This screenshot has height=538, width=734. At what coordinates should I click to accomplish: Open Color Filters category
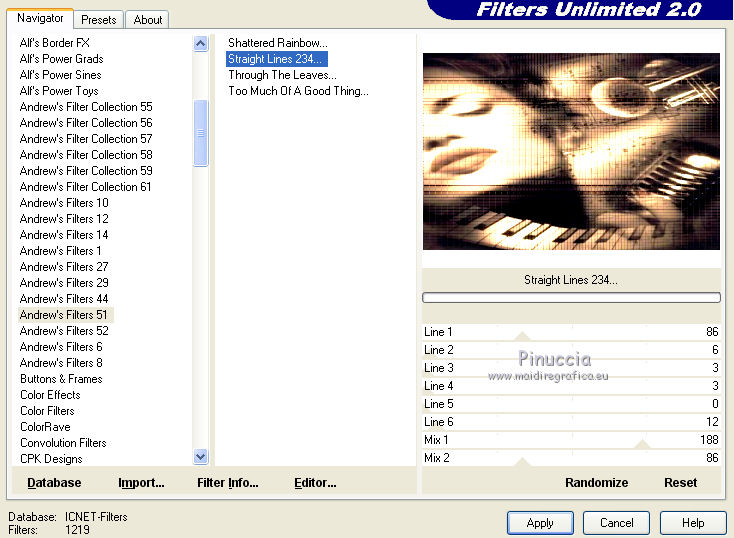pos(47,411)
